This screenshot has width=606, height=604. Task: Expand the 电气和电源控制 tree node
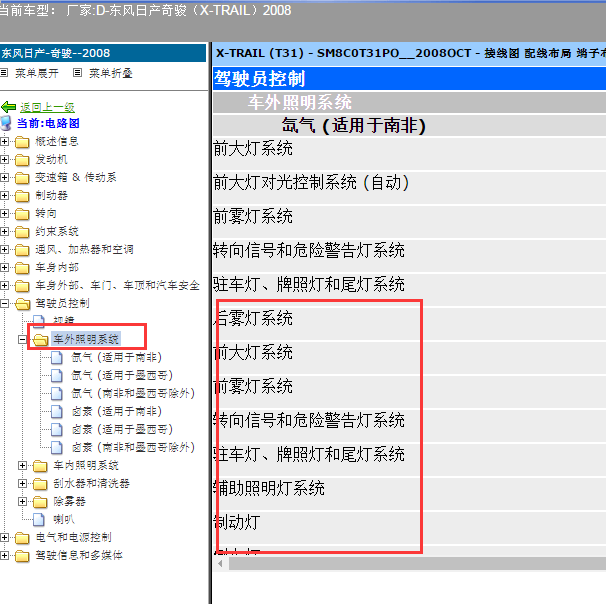pos(4,537)
